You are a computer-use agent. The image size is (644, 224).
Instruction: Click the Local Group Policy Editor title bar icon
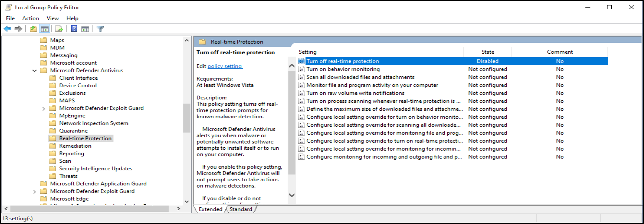[x=8, y=8]
